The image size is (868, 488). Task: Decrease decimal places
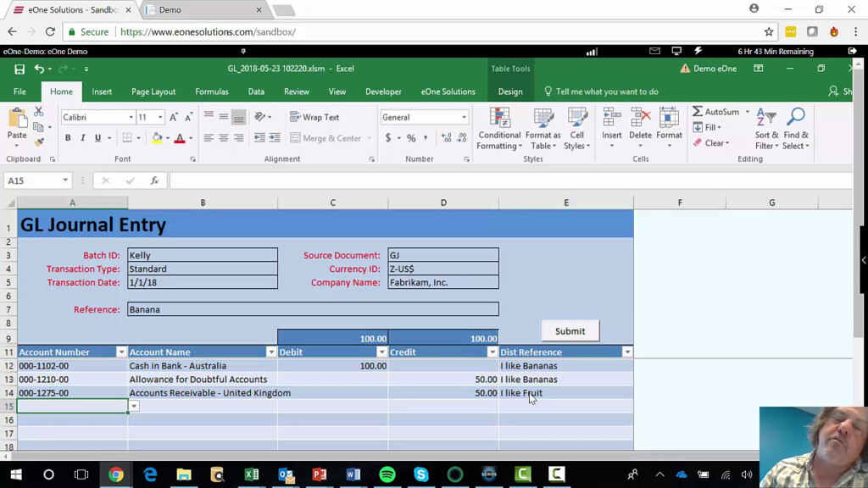pyautogui.click(x=462, y=138)
